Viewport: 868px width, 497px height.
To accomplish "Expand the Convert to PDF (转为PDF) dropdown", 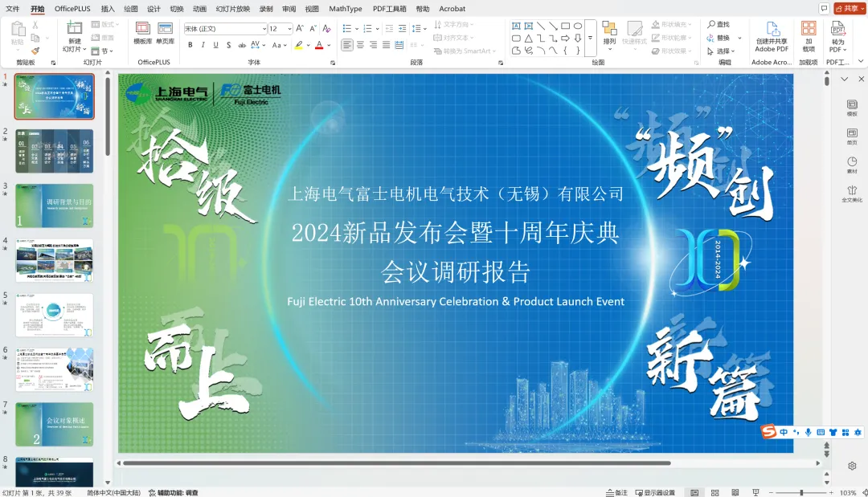I will (x=837, y=45).
